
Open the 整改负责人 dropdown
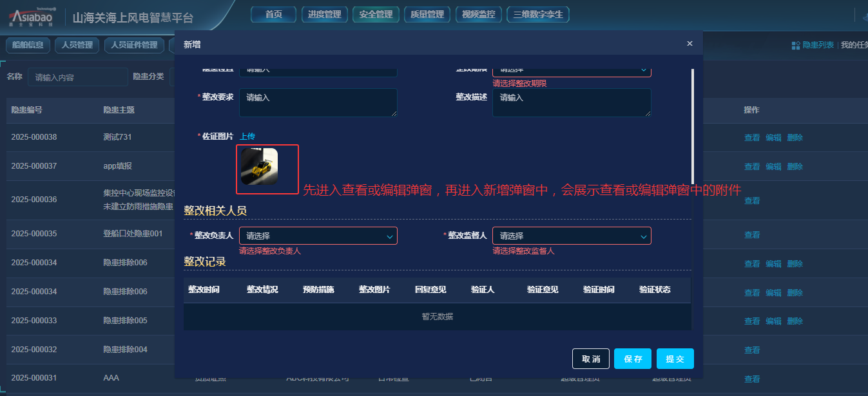point(318,236)
